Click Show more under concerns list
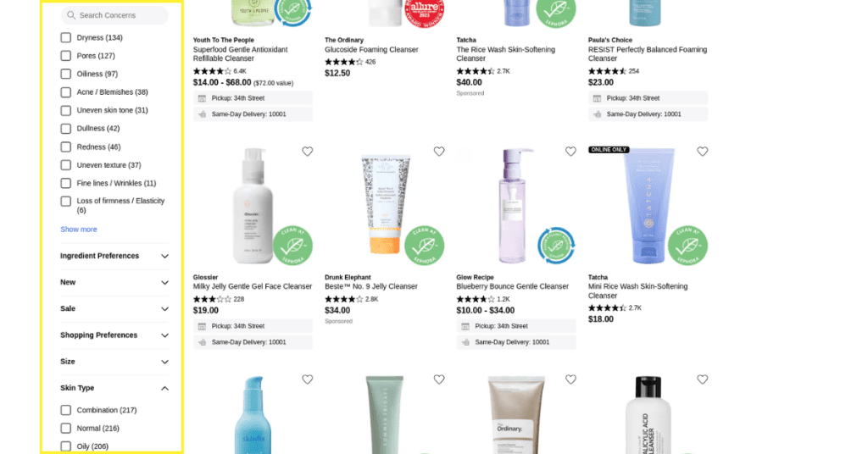Image resolution: width=868 pixels, height=454 pixels. coord(79,230)
